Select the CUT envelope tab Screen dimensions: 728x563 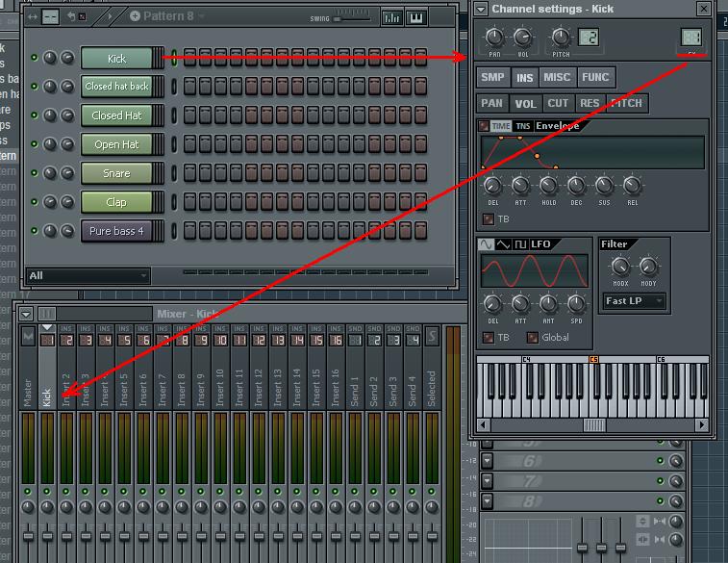[x=558, y=103]
